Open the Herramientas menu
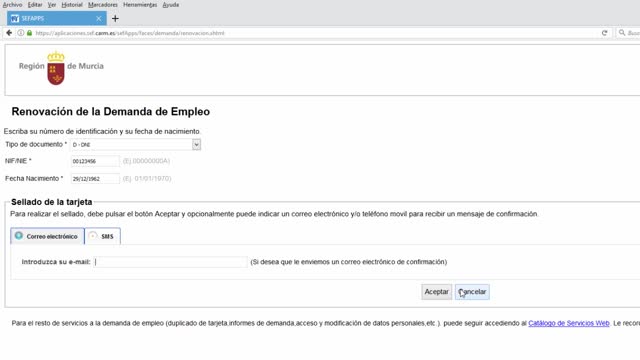The width and height of the screenshot is (640, 360). click(140, 5)
